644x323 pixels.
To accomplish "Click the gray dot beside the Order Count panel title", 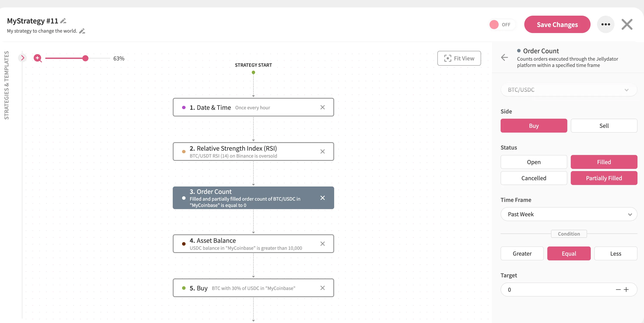I will pos(519,51).
